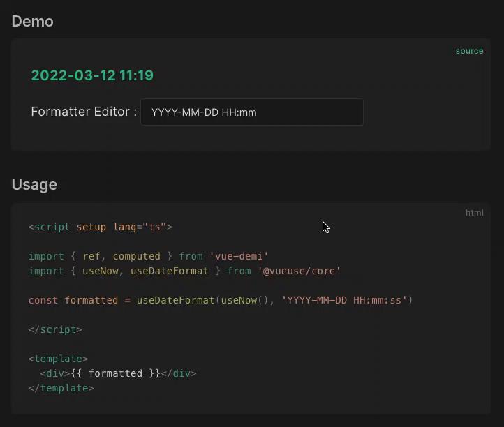Click the div formatted interpolation line
Screen dimensions: 504x427
tap(118, 373)
